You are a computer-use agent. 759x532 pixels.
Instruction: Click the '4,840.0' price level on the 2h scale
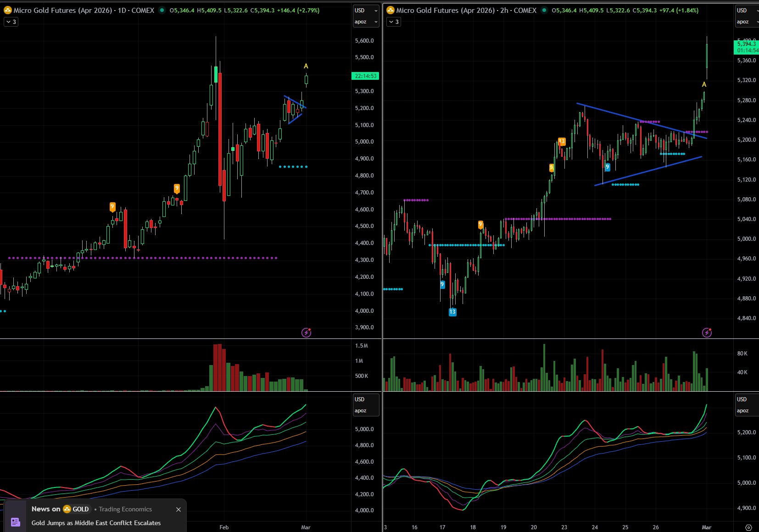pos(747,318)
